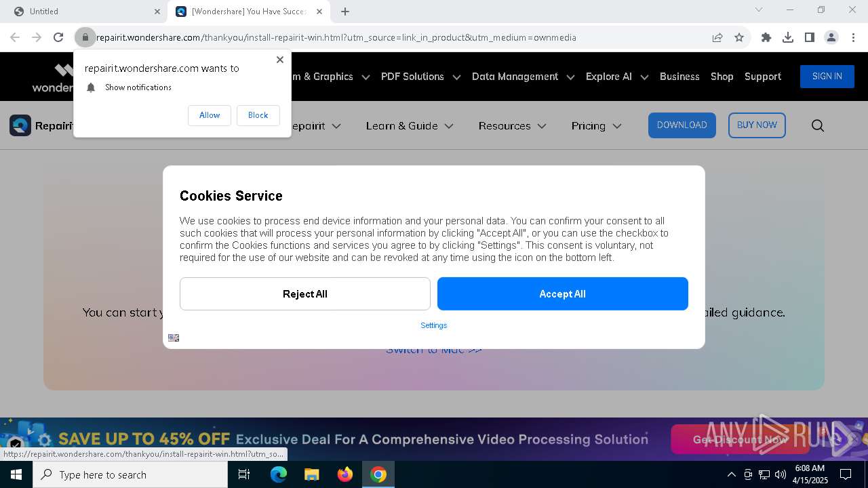The image size is (868, 488).
Task: Open Task View on the taskbar
Action: tap(244, 474)
